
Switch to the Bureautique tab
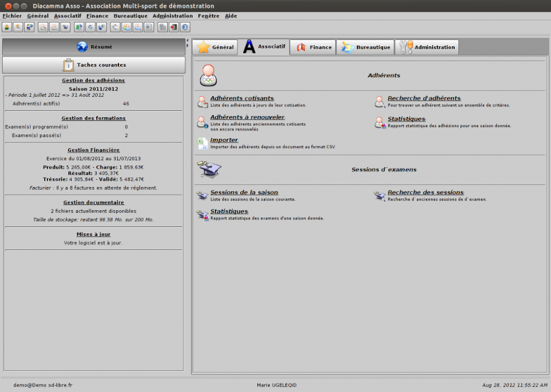[365, 47]
